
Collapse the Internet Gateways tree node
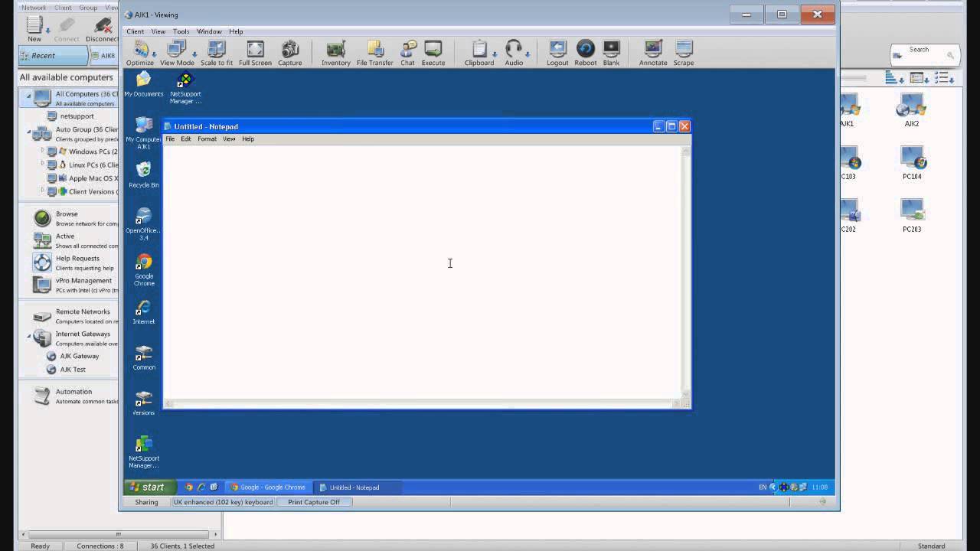click(29, 335)
